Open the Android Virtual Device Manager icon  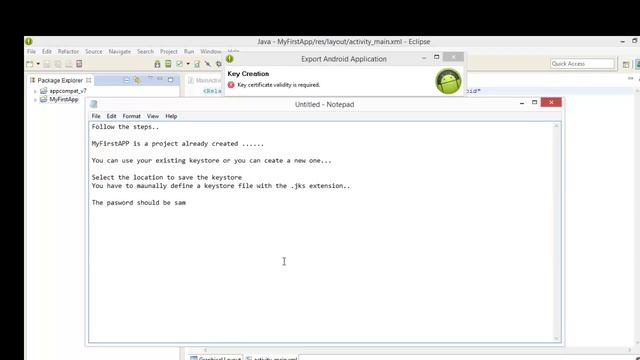click(x=168, y=64)
